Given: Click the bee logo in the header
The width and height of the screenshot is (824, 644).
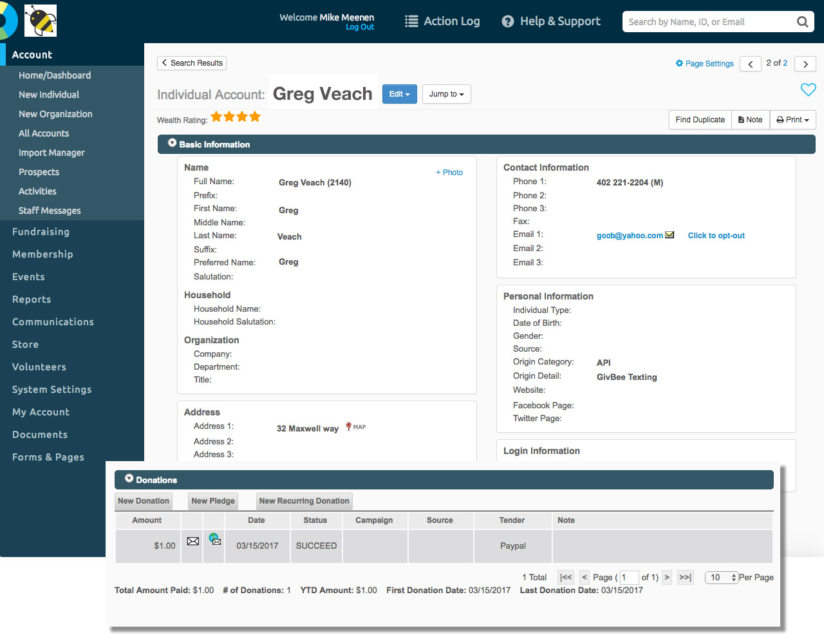Looking at the screenshot, I should [41, 21].
